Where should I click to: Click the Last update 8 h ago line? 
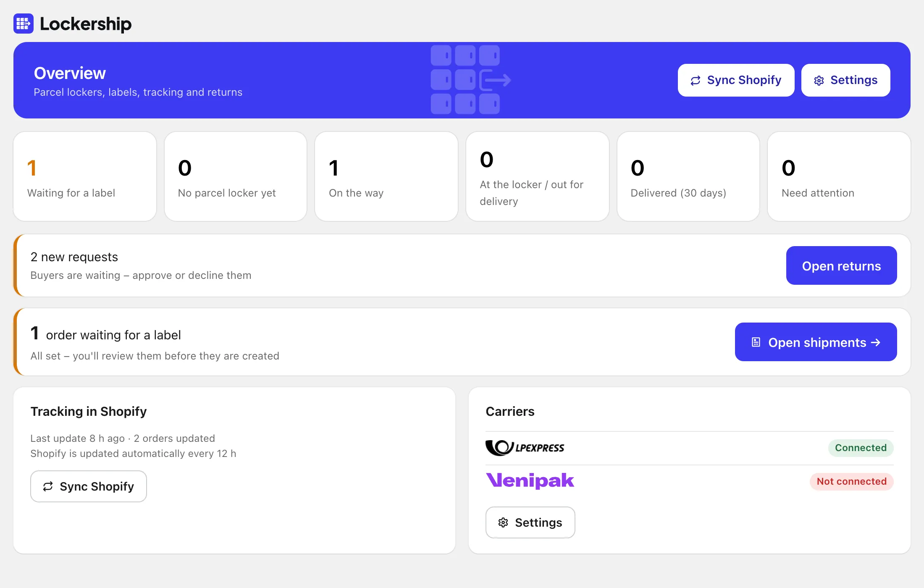(123, 438)
